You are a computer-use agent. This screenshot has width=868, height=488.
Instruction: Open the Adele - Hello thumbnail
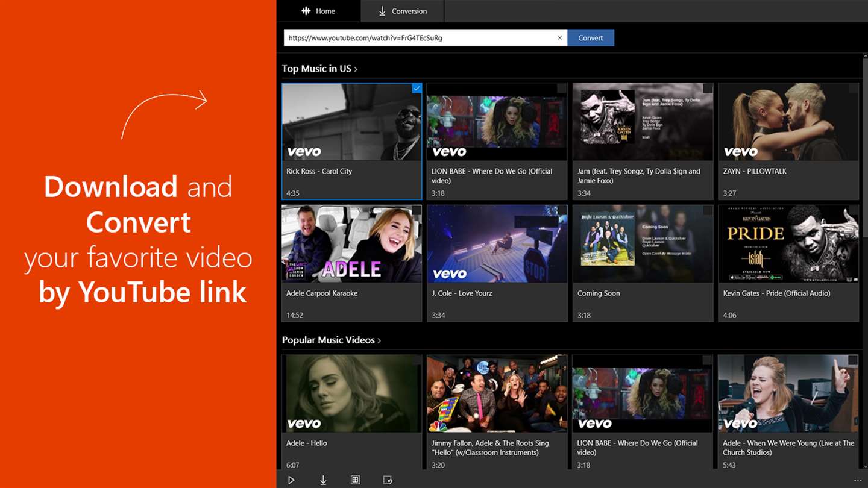[352, 393]
